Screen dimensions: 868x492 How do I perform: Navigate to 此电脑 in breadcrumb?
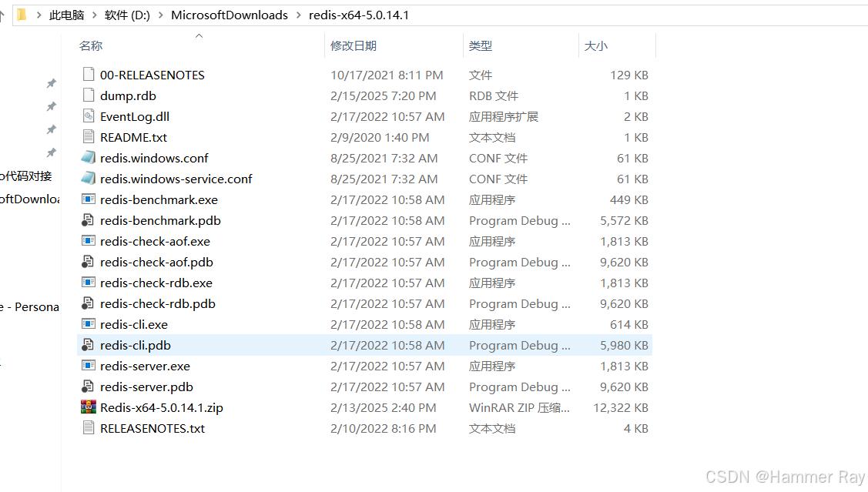coord(66,15)
